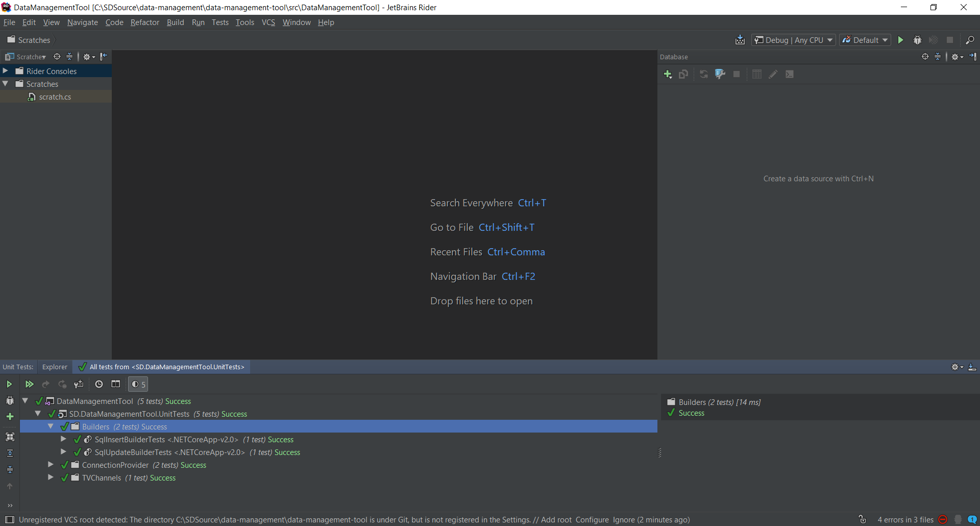Click the Configure link in status bar
This screenshot has width=980, height=526.
592,520
